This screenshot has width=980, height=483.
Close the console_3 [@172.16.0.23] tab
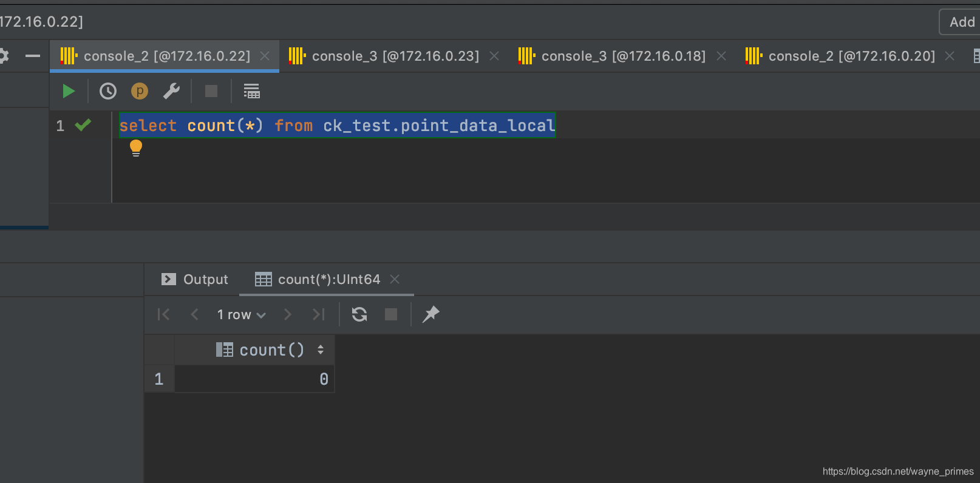tap(494, 56)
